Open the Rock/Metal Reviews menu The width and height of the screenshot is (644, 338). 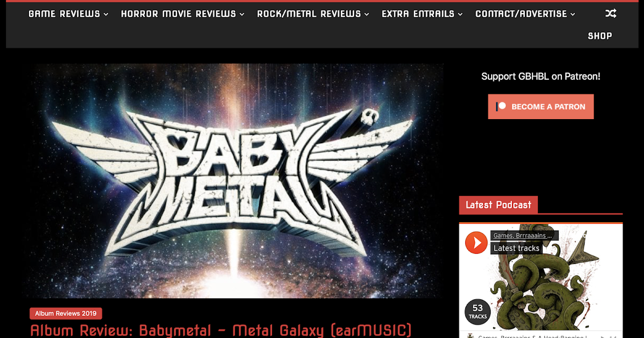313,14
